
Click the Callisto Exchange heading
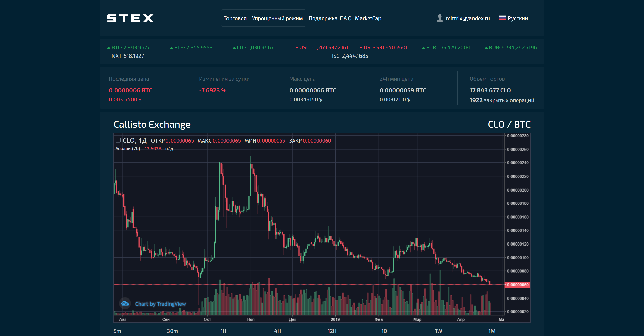[x=152, y=124]
